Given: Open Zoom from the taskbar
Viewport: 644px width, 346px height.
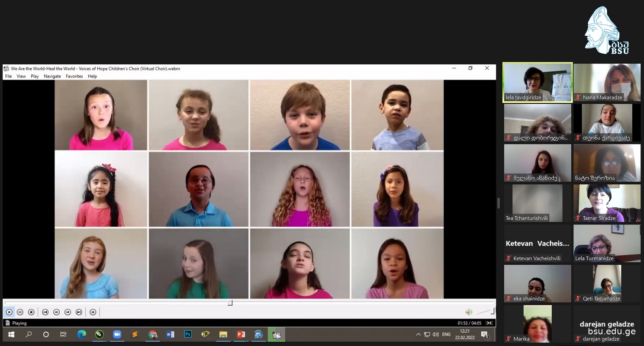Looking at the screenshot, I should 117,334.
